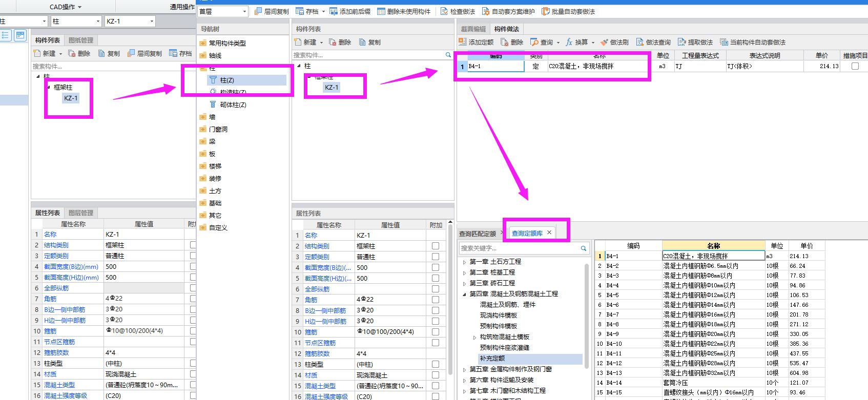Click 复制 in the left 构件列表 panel
Screen dimensions: 868x400
tap(109, 53)
